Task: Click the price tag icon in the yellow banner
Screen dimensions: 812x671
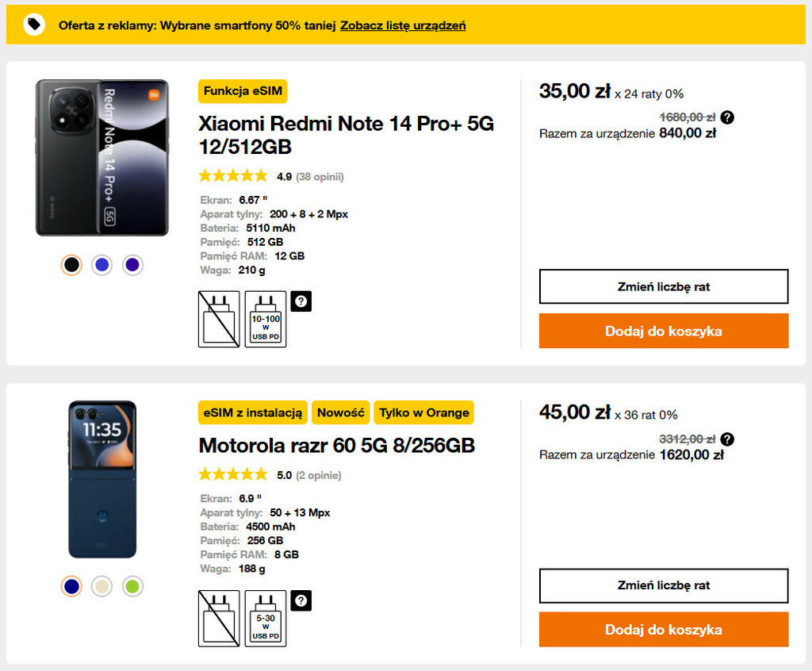Action: 34,25
